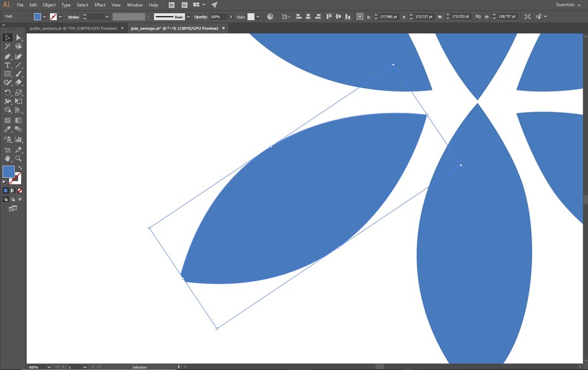Select the Eraser tool
The image size is (588, 370).
coord(18,82)
